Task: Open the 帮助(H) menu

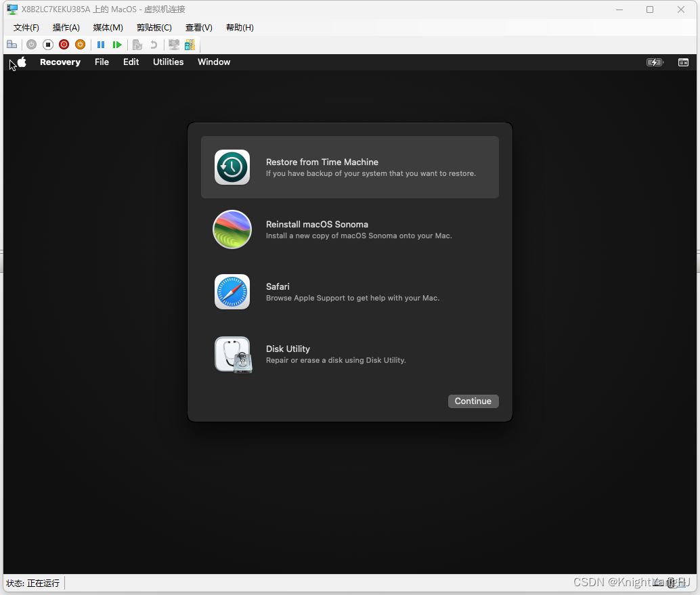Action: coord(240,28)
